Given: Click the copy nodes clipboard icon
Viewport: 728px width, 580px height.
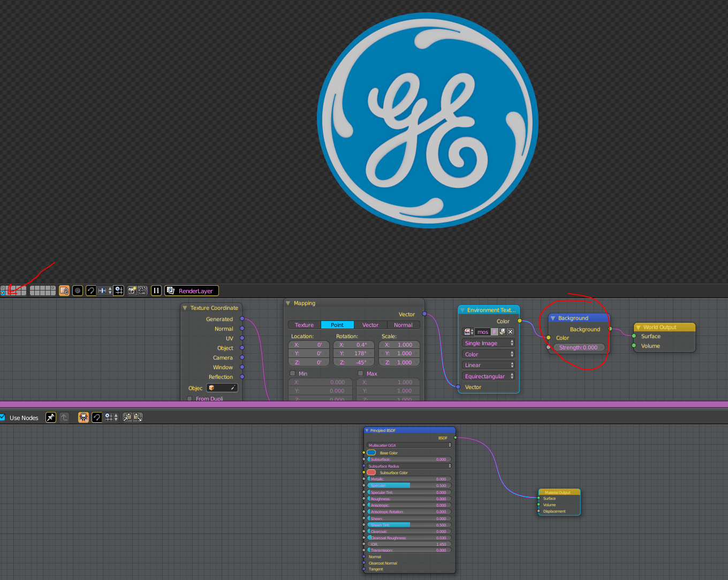Looking at the screenshot, I should pyautogui.click(x=127, y=417).
